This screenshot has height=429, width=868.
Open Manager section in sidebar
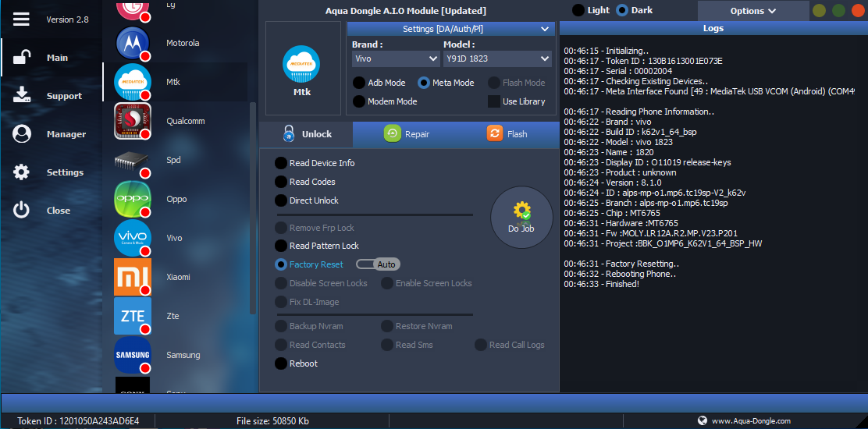(x=52, y=134)
